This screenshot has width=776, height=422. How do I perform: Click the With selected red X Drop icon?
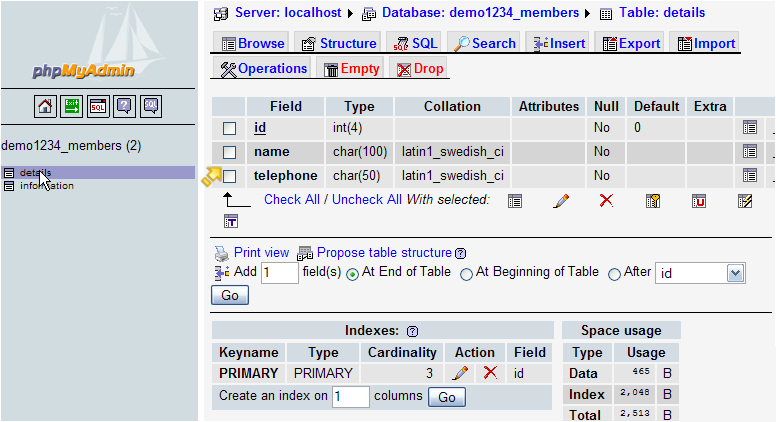click(606, 200)
